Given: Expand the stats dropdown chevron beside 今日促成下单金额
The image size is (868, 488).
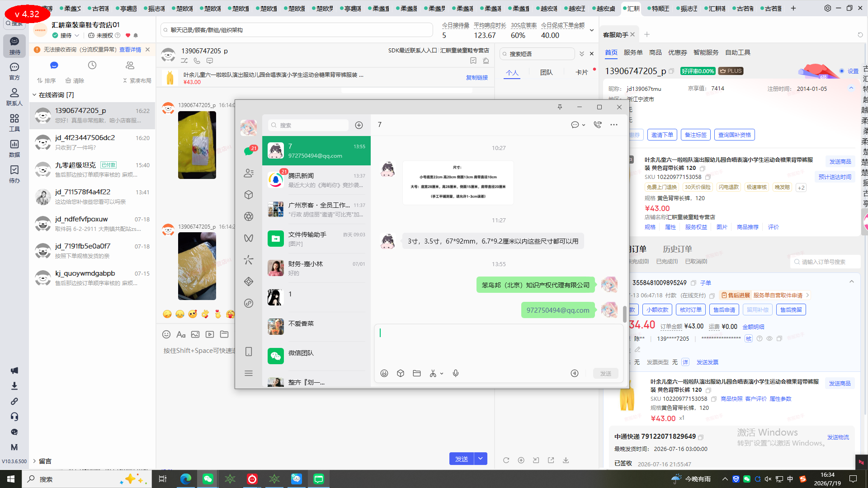Looking at the screenshot, I should click(x=591, y=30).
